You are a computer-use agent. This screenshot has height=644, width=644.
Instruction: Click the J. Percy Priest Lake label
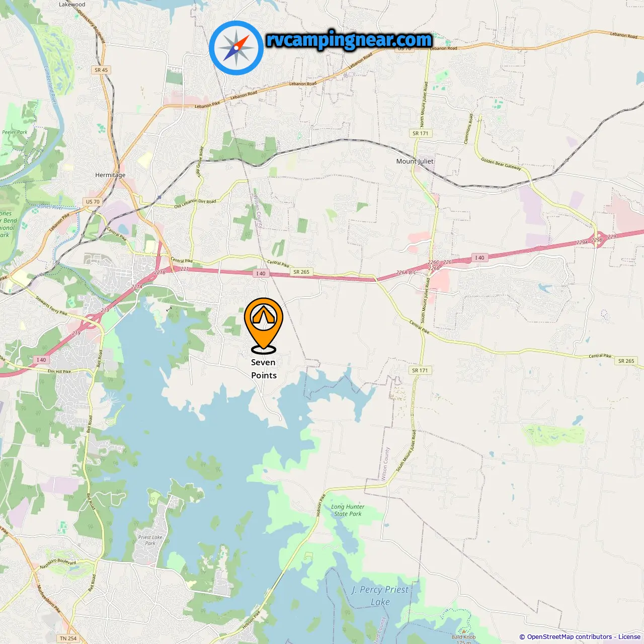click(380, 596)
